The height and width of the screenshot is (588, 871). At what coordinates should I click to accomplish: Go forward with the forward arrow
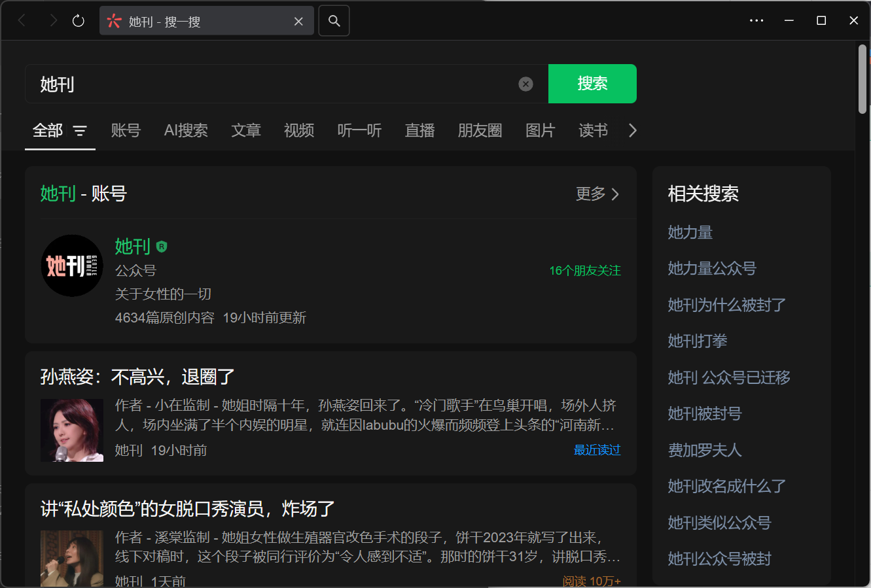(53, 21)
